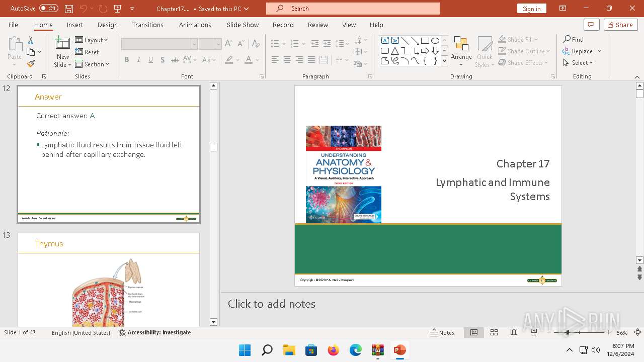The height and width of the screenshot is (362, 644).
Task: Click the Clear All Formatting icon
Action: point(256,44)
